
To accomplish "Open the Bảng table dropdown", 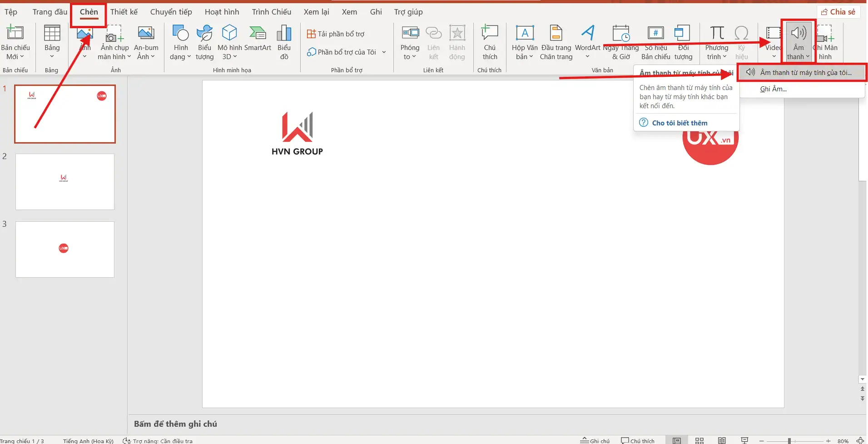I will point(52,43).
